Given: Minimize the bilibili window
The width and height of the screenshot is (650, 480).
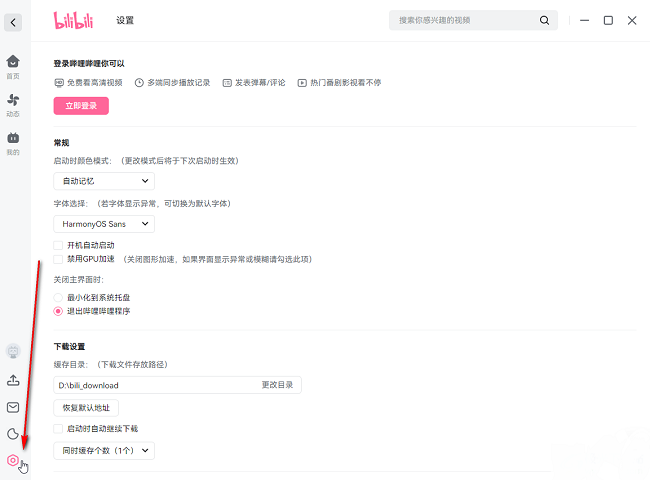Looking at the screenshot, I should pyautogui.click(x=585, y=20).
